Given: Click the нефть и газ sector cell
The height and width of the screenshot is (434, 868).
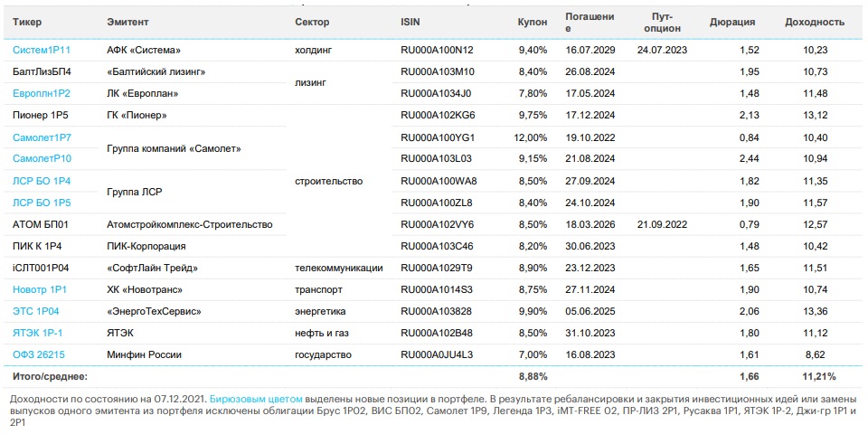Looking at the screenshot, I should click(321, 334).
